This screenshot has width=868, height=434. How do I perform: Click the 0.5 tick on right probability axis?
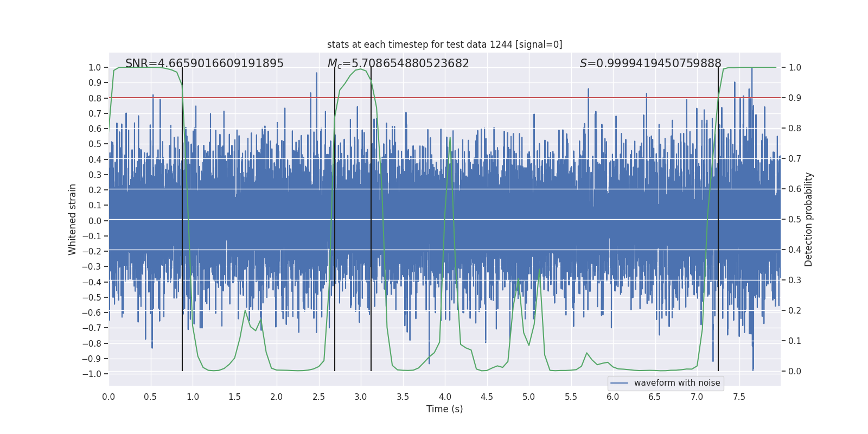pyautogui.click(x=795, y=219)
